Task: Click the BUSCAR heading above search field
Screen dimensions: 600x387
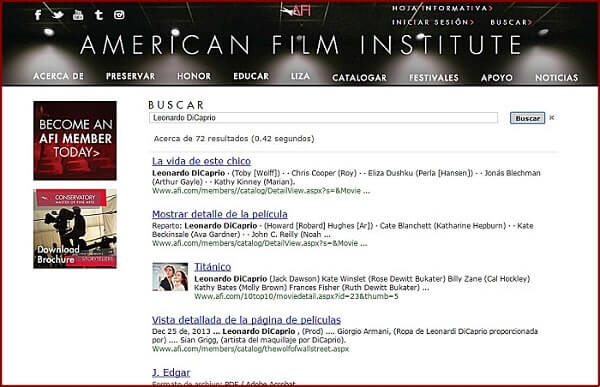Action: tap(176, 105)
